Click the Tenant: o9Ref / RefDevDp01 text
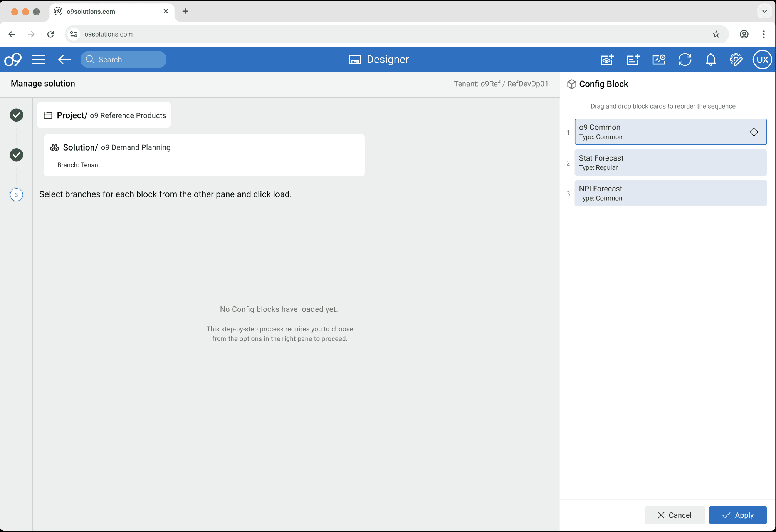This screenshot has height=532, width=776. 501,84
